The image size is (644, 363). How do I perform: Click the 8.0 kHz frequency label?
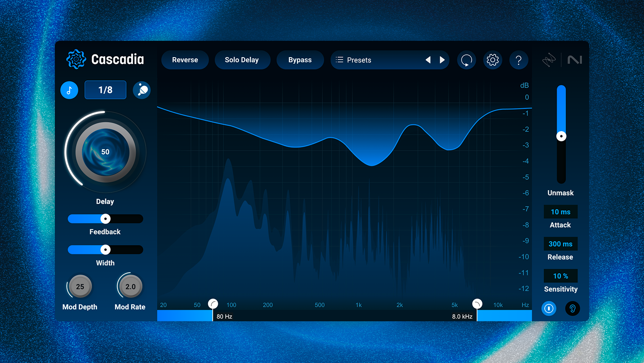point(462,316)
